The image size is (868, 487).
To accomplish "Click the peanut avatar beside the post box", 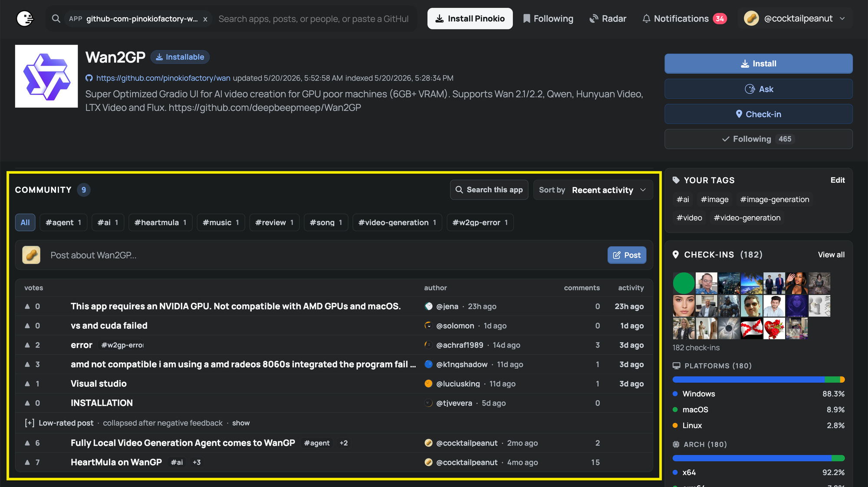I will pos(31,255).
